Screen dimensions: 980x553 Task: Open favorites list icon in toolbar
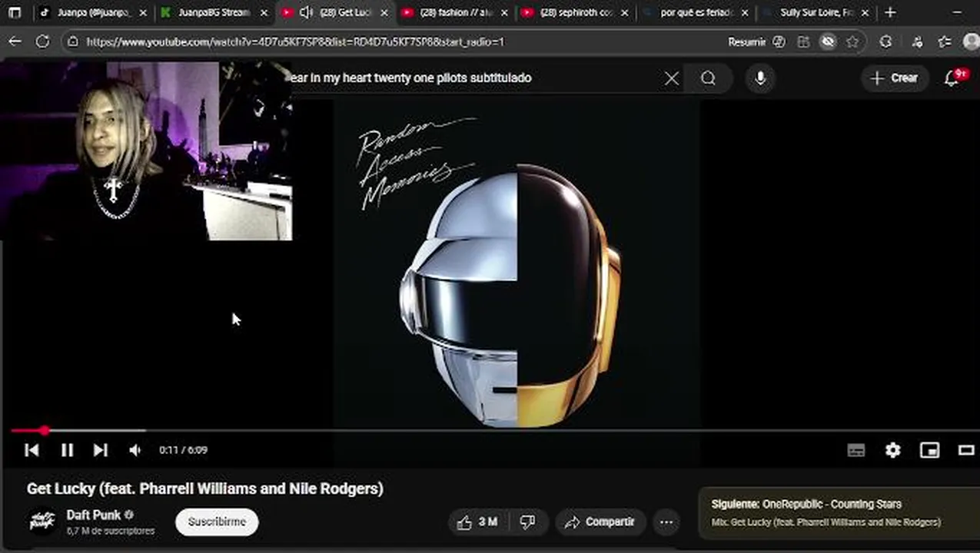(945, 42)
